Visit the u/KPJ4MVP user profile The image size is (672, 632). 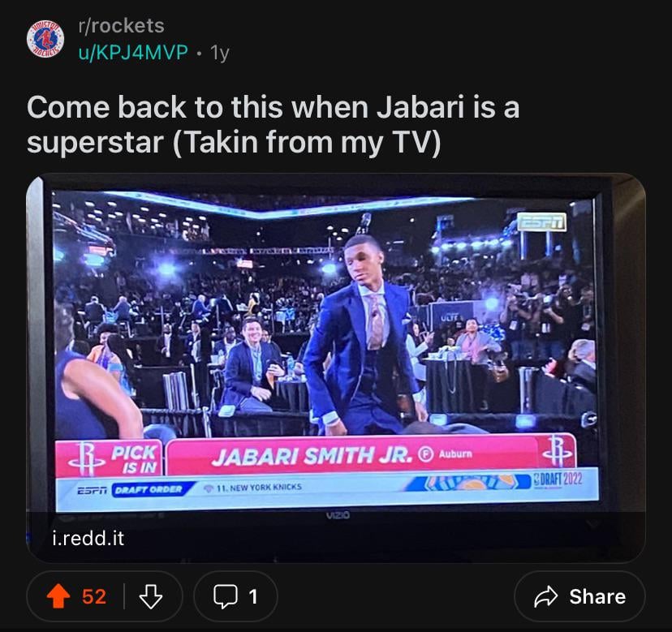tap(133, 52)
